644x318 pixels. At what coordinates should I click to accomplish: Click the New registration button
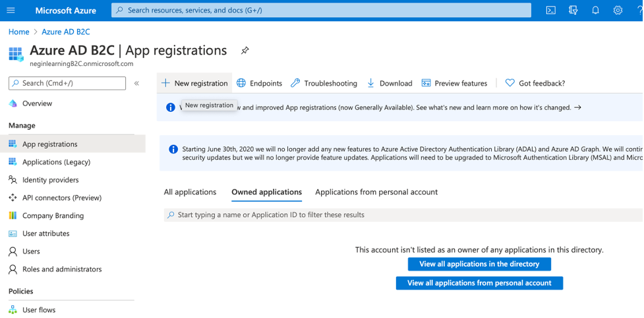[194, 83]
